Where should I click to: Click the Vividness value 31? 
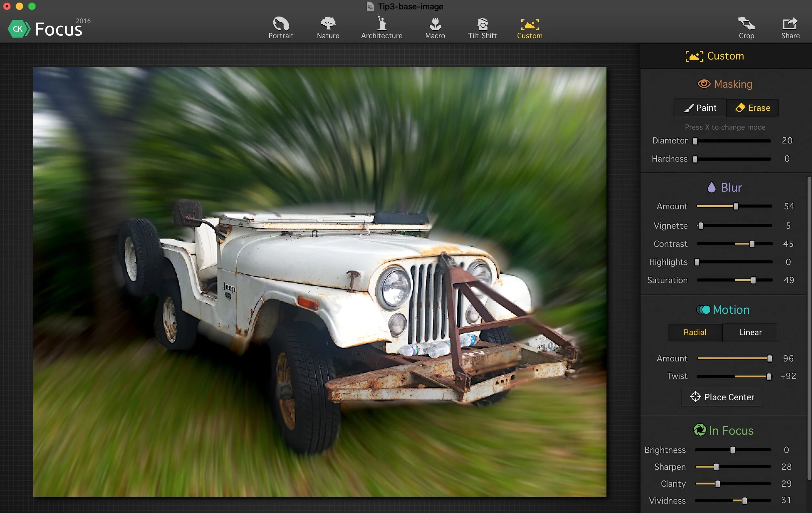tap(786, 500)
